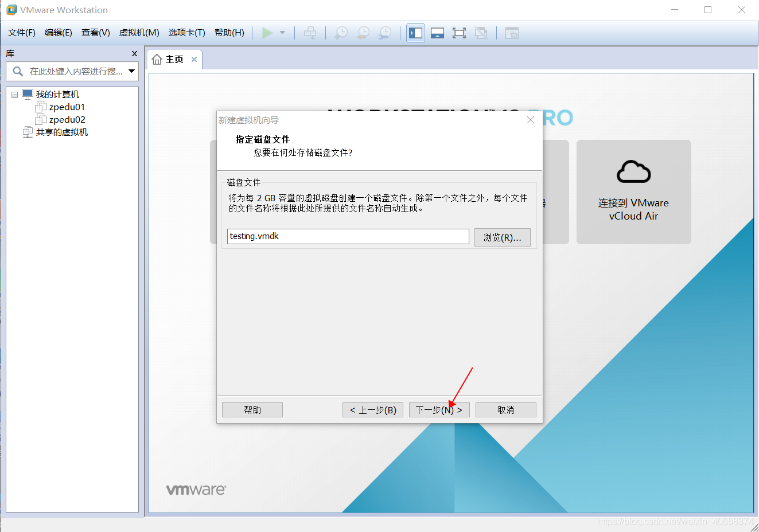Open the snapshot manager wrench icon
This screenshot has height=532, width=759.
[x=385, y=33]
